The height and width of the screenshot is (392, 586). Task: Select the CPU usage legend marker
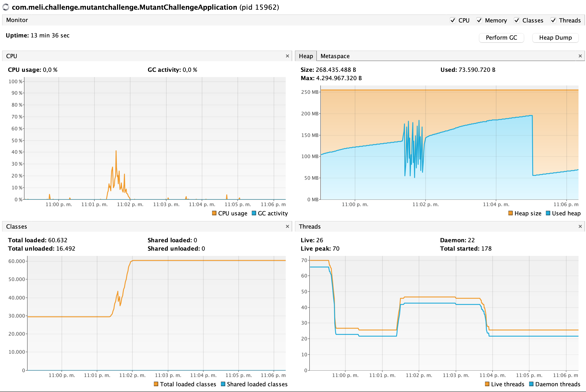[x=214, y=213]
